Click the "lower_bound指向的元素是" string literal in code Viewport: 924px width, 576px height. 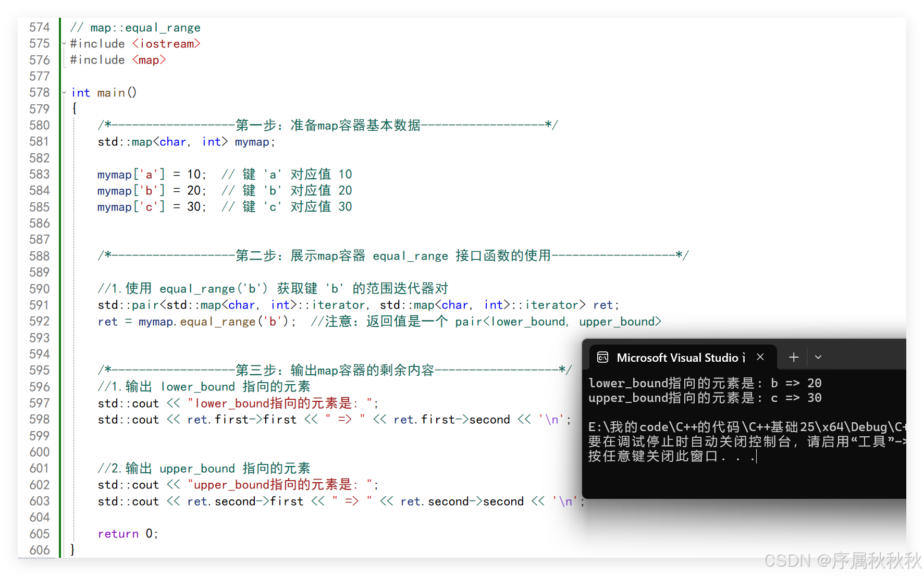click(x=280, y=403)
